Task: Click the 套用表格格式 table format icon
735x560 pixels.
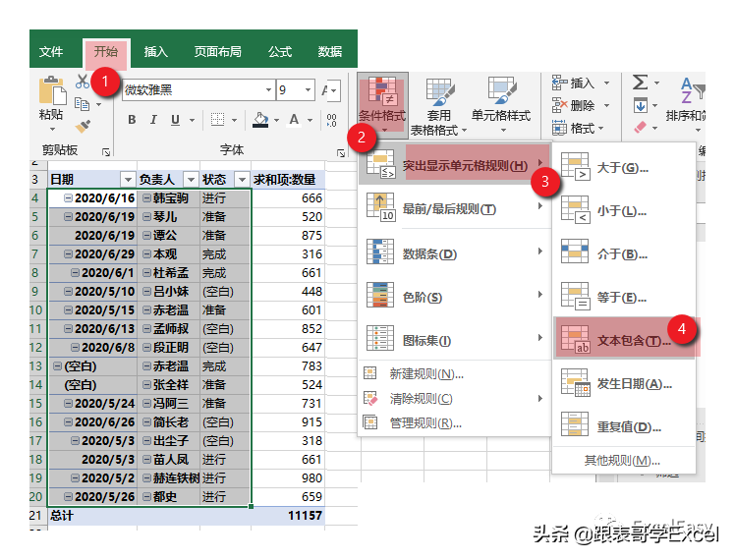Action: (x=439, y=91)
